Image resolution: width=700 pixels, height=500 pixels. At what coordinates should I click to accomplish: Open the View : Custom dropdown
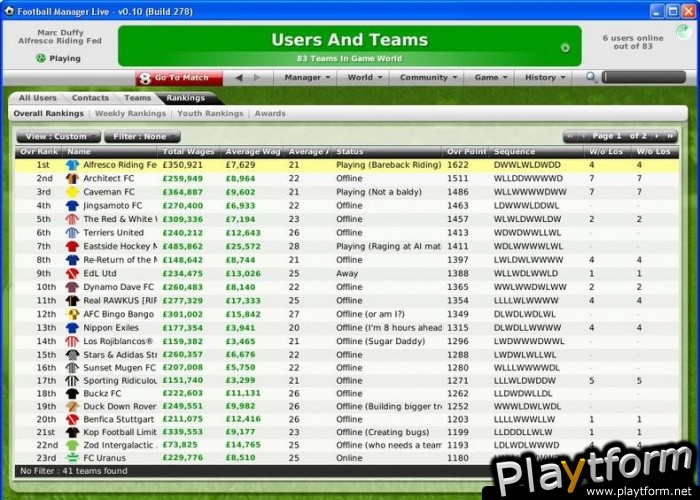58,137
